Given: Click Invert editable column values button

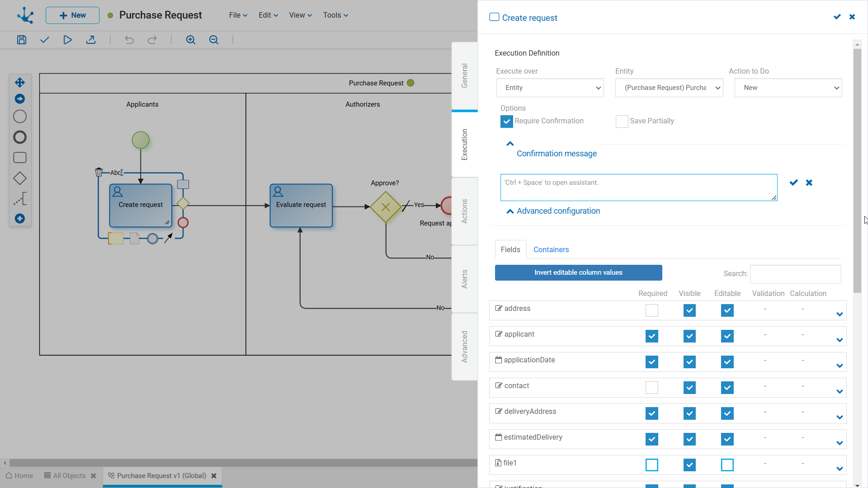Looking at the screenshot, I should (578, 272).
